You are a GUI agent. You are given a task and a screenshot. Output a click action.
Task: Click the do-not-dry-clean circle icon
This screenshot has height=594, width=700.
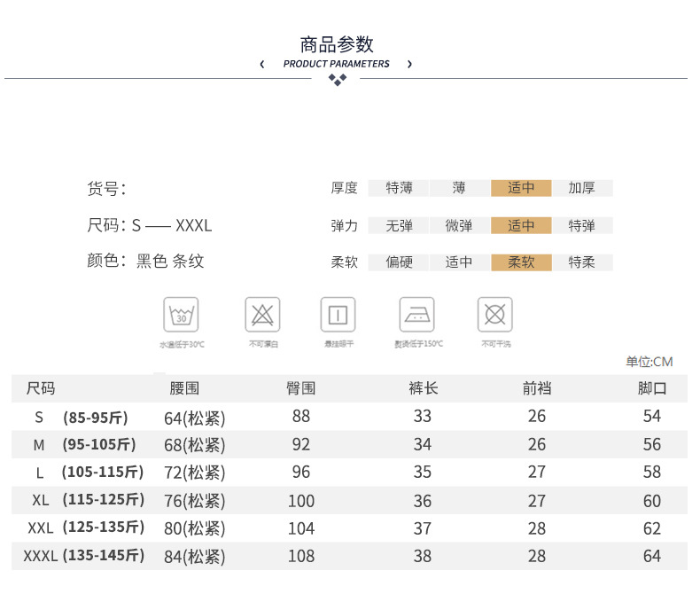point(495,315)
